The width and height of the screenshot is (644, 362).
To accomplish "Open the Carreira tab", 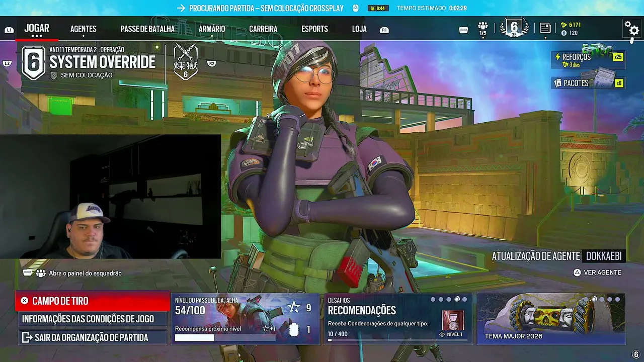I will pos(263,29).
